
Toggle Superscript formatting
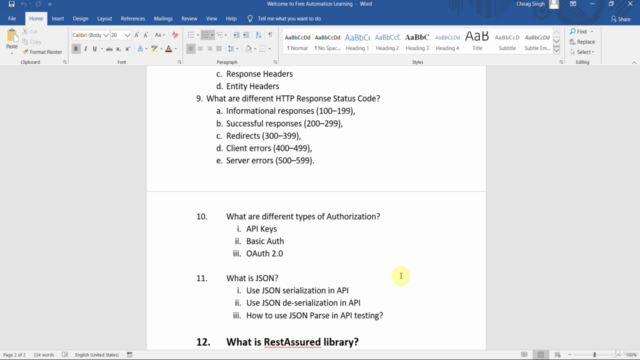point(128,49)
